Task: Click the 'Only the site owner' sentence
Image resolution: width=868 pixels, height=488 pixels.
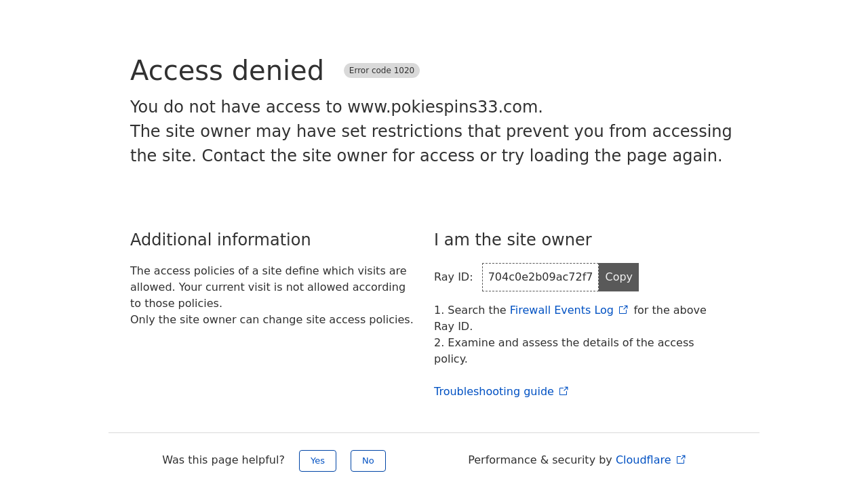Action: (272, 320)
